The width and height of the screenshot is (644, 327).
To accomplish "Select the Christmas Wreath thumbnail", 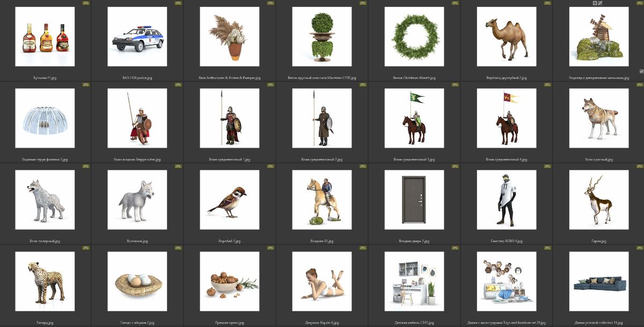I will 414,37.
